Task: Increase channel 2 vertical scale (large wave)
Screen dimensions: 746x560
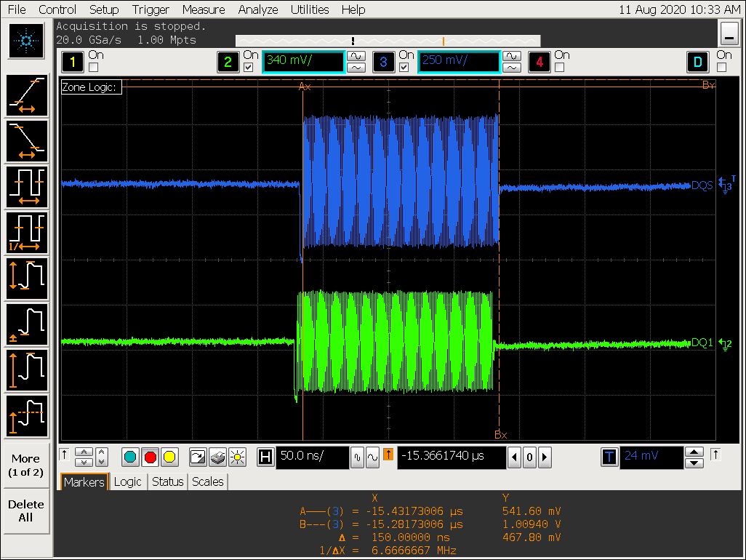Action: pos(356,56)
